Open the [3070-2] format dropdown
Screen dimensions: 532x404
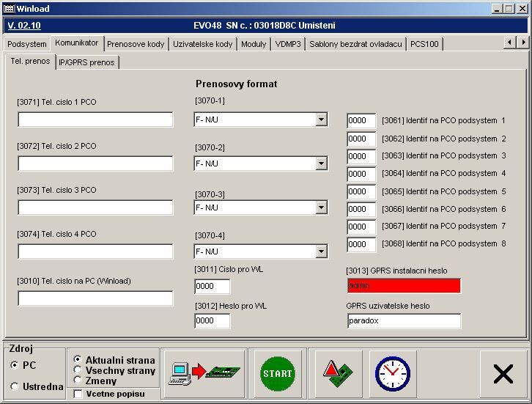pos(321,164)
